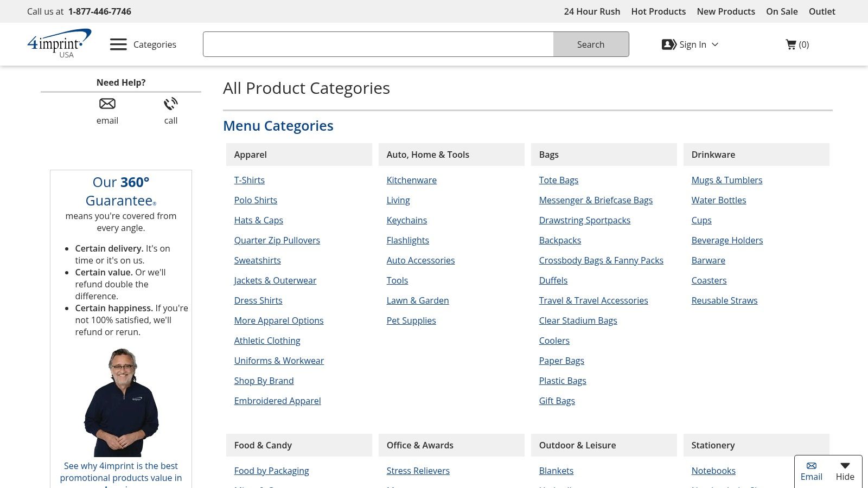Image resolution: width=868 pixels, height=488 pixels.
Task: Click the man's photo in the guarantee box
Action: [x=121, y=402]
